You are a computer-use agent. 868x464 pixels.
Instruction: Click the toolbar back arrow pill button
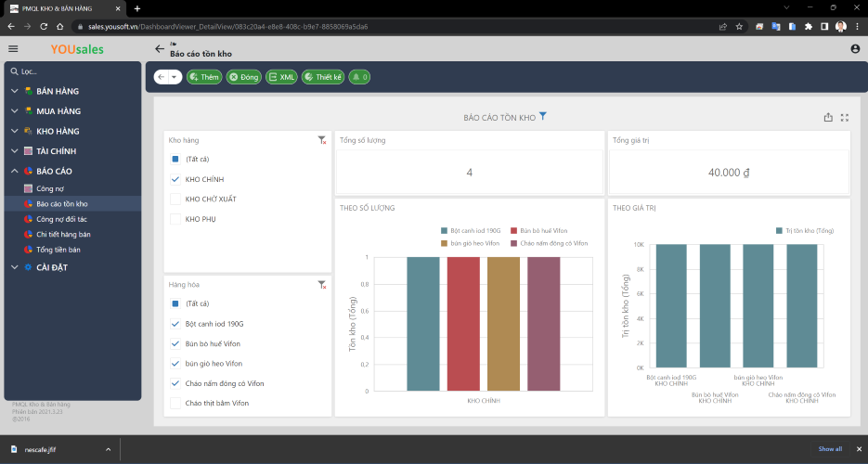(162, 77)
